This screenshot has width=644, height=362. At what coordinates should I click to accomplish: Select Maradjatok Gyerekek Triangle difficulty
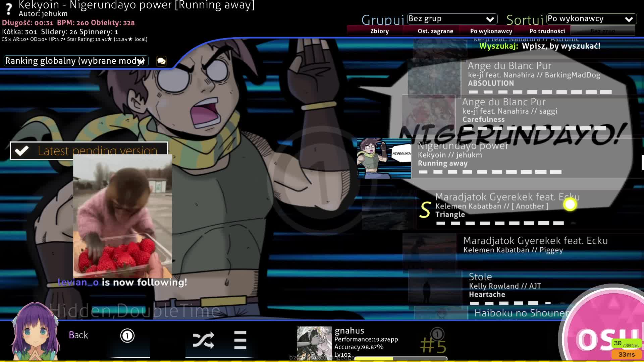(x=503, y=210)
